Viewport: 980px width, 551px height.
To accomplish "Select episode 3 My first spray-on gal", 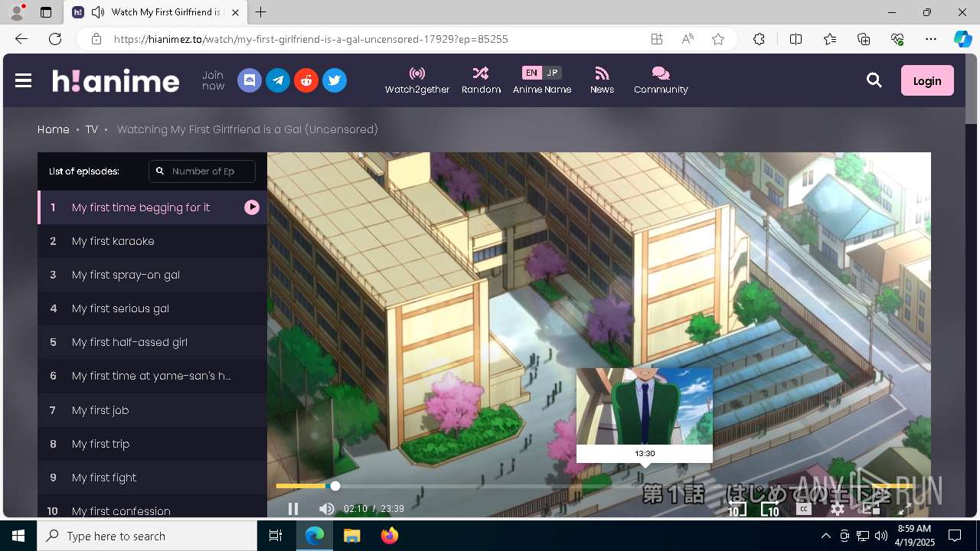I will coord(152,275).
